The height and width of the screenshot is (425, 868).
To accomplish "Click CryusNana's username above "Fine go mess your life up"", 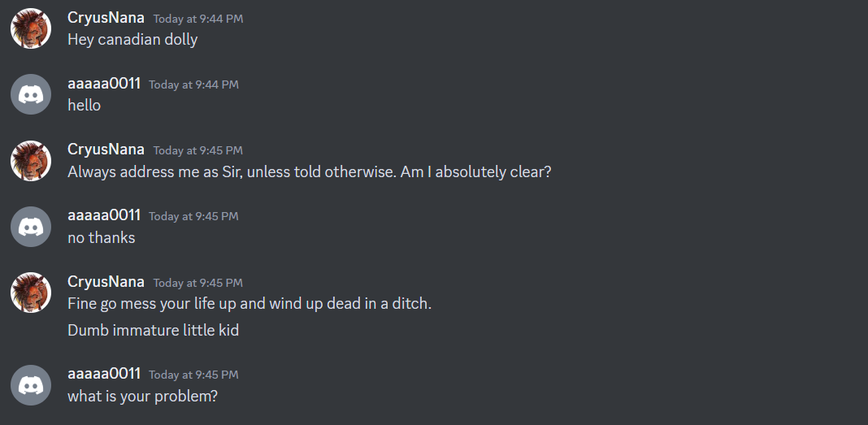I will coord(106,281).
